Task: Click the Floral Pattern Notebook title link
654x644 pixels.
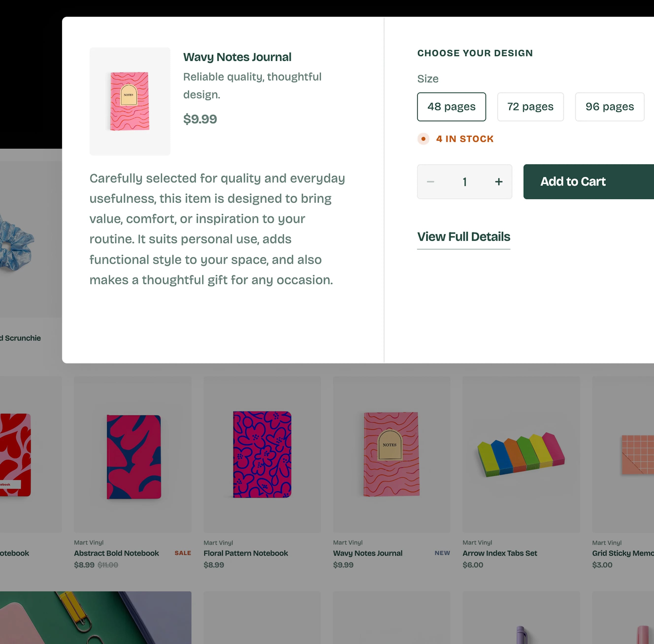Action: [x=246, y=553]
